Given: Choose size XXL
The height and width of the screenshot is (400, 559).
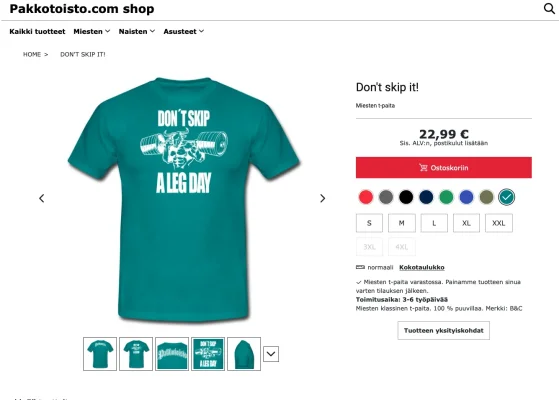Looking at the screenshot, I should tap(499, 223).
